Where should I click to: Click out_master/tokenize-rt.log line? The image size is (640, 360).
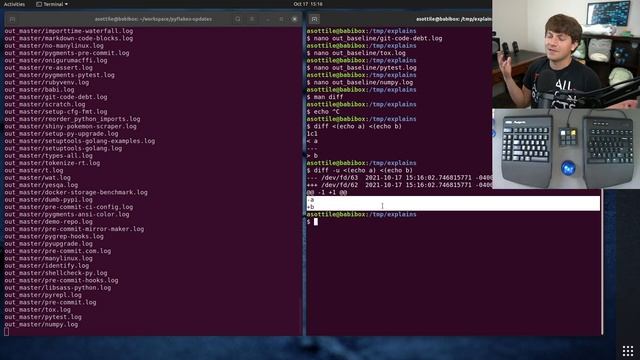52,163
